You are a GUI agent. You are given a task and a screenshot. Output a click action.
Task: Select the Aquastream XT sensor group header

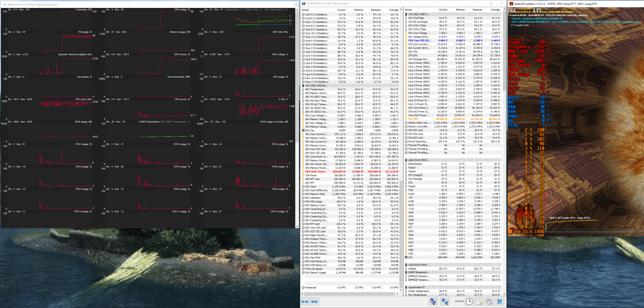[x=453, y=287]
